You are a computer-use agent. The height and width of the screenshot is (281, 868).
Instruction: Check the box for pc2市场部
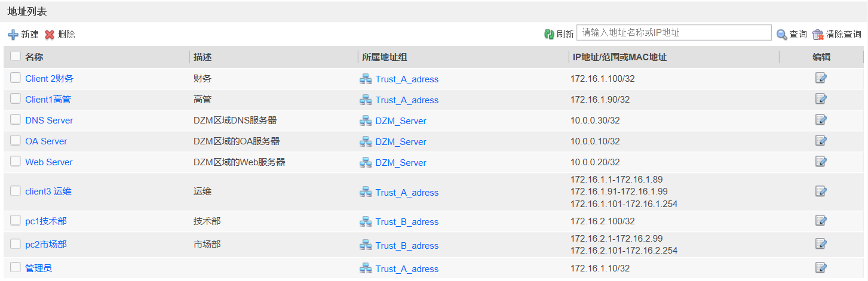tap(16, 244)
